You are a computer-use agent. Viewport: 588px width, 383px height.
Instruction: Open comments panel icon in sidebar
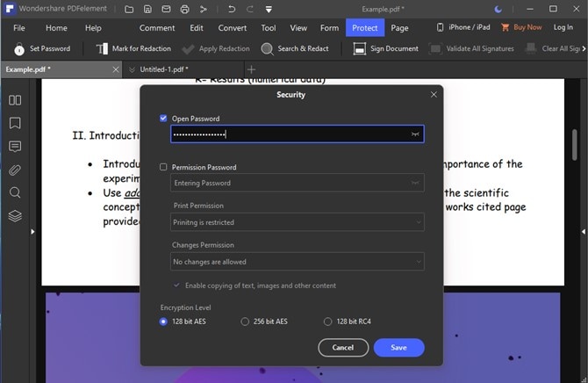point(15,147)
